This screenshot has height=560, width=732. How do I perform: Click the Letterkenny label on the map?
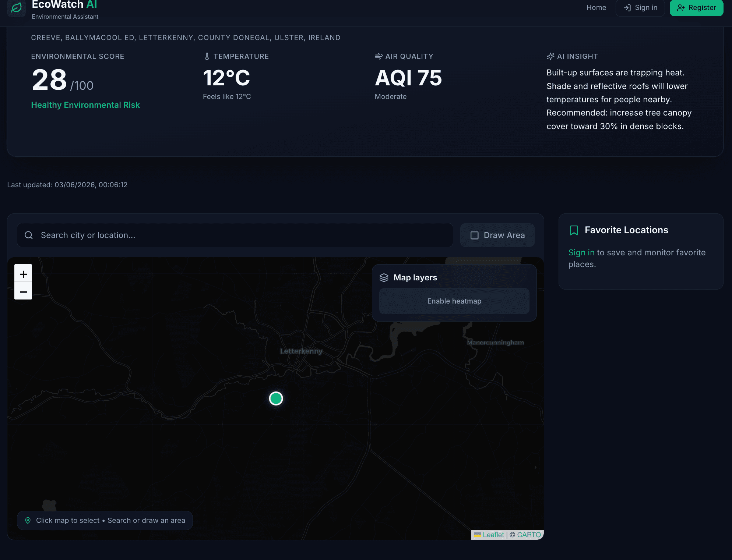pos(301,351)
